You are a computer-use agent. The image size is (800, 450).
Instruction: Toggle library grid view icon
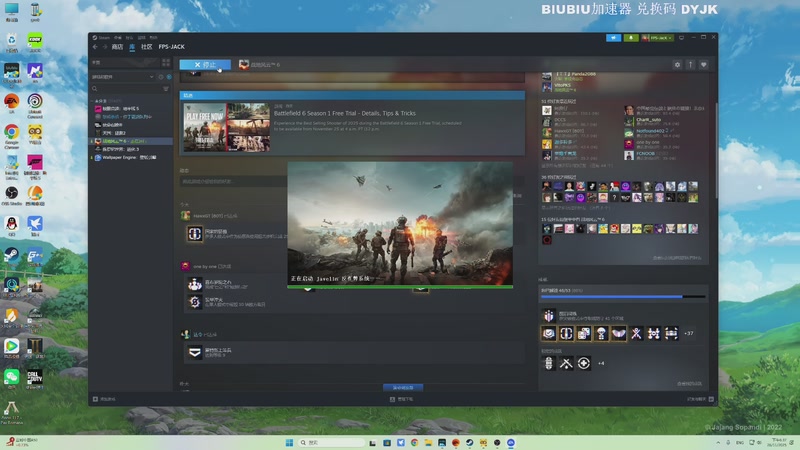pyautogui.click(x=166, y=62)
